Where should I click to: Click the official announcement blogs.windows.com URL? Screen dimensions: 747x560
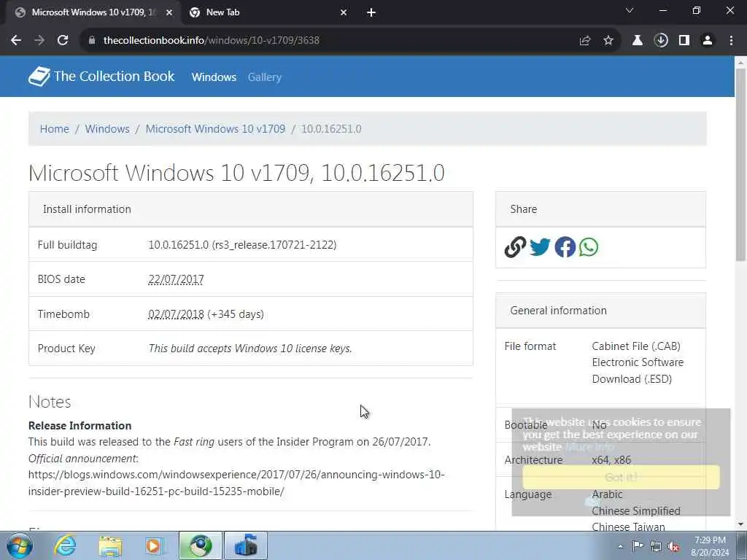(x=236, y=483)
